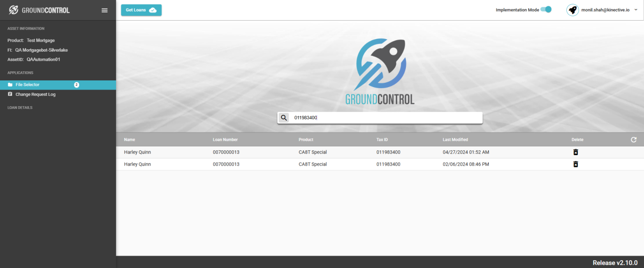Toggle the Implementation Mode switch

pos(546,10)
